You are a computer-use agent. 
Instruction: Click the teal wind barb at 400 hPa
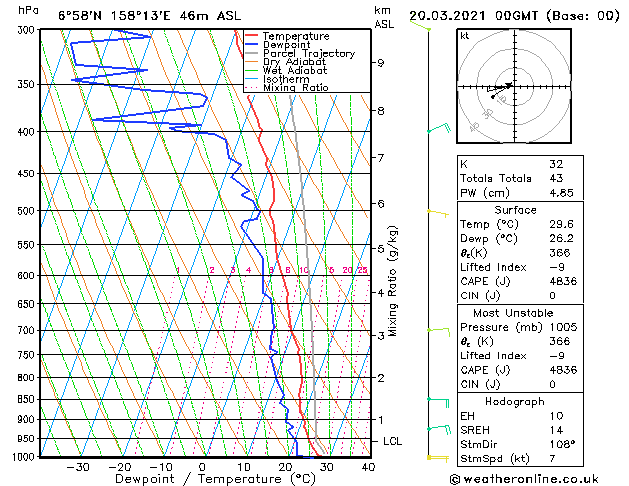(x=439, y=128)
